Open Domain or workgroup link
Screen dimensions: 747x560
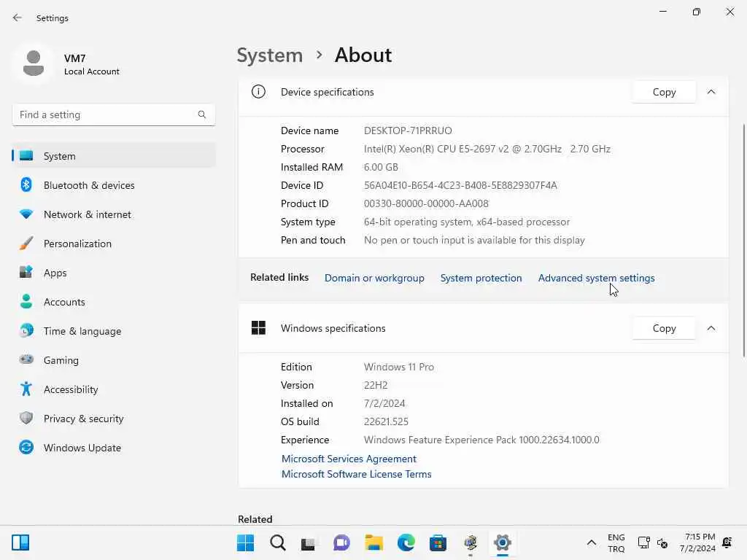point(374,278)
